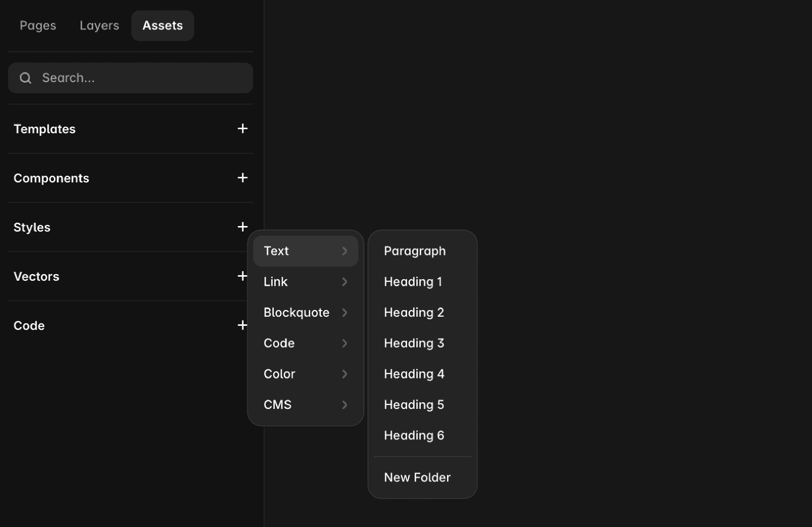
Task: Expand chevron arrow next to Blockquote
Action: pyautogui.click(x=345, y=313)
